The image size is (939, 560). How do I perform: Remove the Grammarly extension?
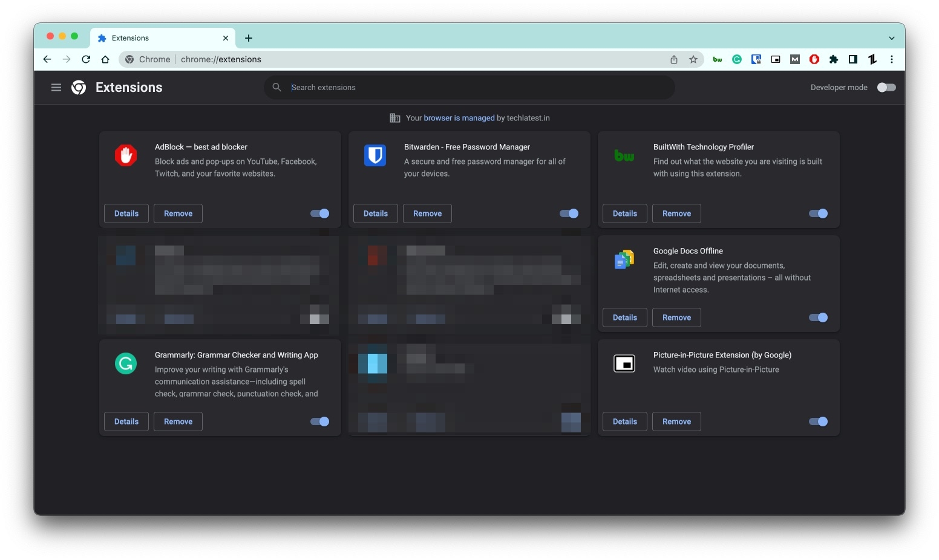(x=178, y=422)
